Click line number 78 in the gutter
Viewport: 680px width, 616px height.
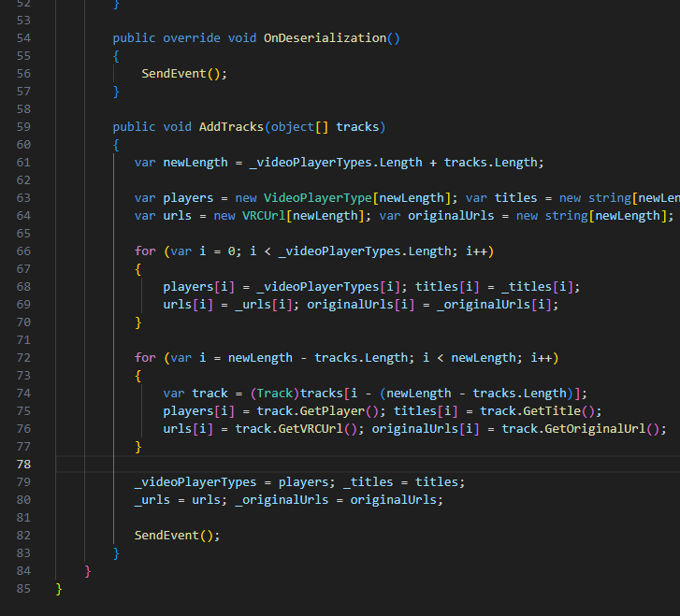[x=22, y=465]
